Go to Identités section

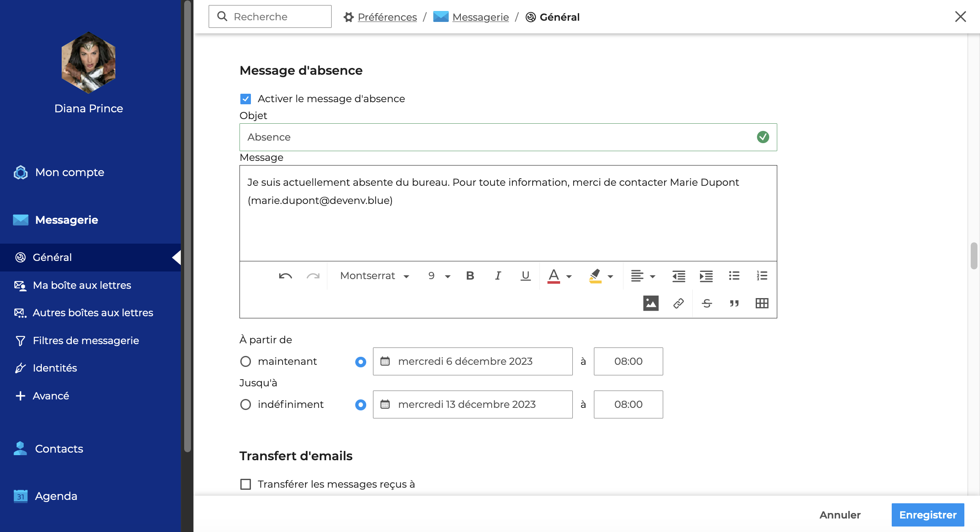pos(55,368)
